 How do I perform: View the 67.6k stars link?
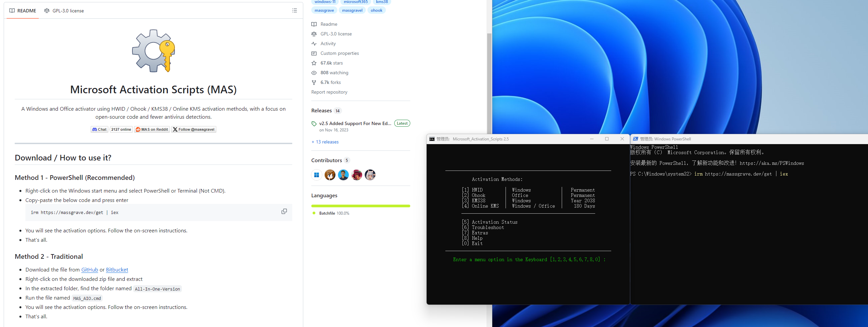tap(327, 63)
